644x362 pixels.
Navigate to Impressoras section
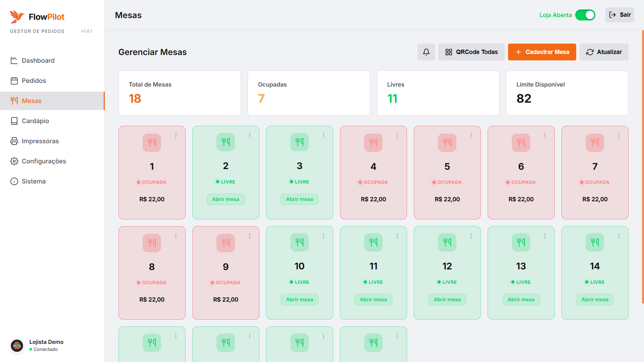point(40,141)
